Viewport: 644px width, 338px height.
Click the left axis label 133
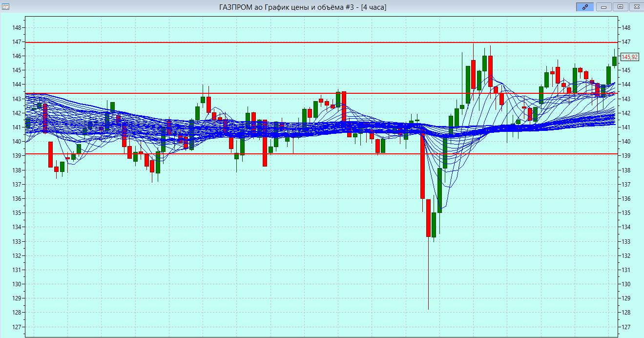(17, 242)
